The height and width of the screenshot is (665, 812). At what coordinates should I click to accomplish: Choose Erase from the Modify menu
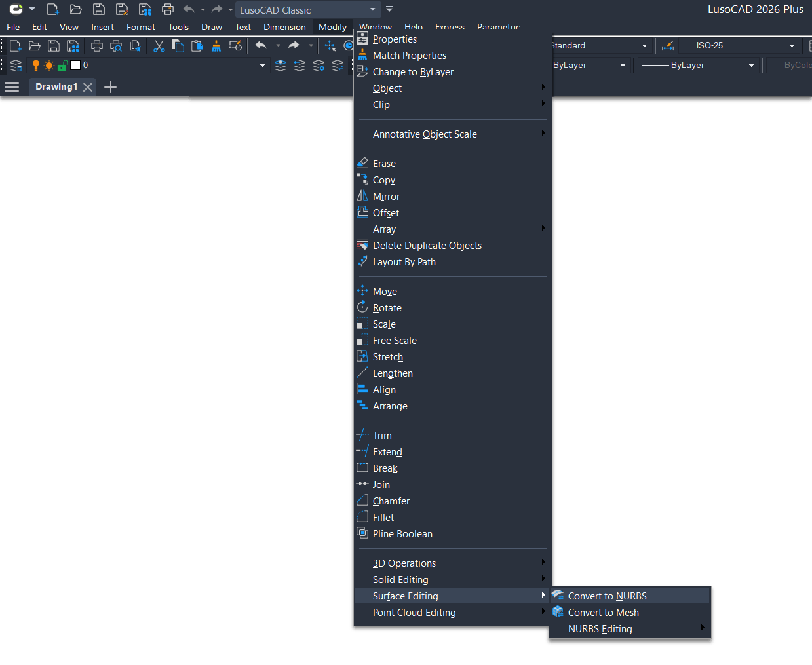pyautogui.click(x=452, y=164)
